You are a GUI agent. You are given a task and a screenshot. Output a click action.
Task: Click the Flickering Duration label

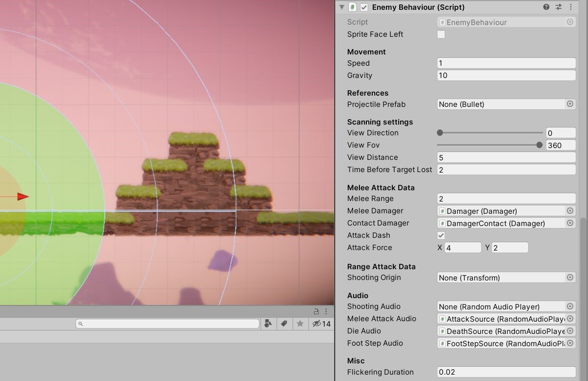point(380,372)
